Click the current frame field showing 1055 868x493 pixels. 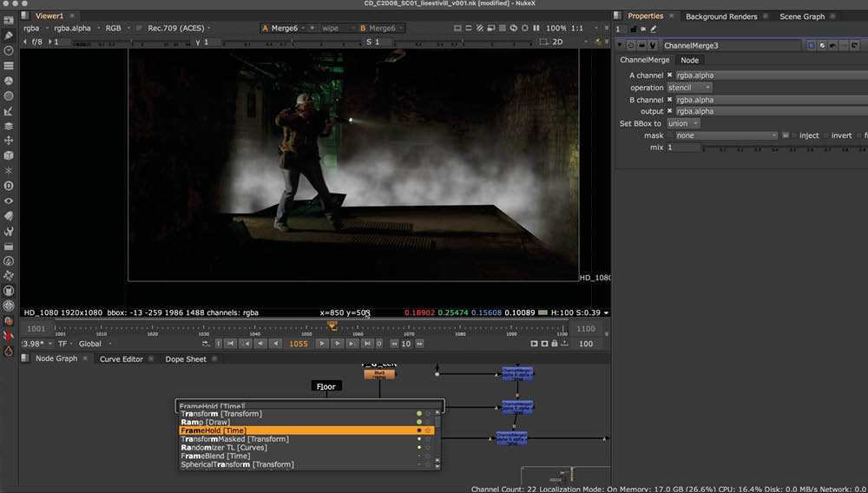point(298,344)
